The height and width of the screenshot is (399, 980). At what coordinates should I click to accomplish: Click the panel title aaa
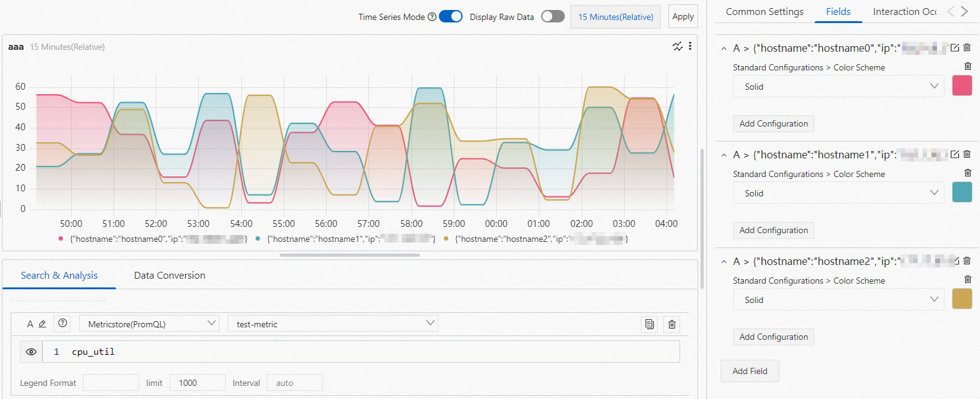16,47
